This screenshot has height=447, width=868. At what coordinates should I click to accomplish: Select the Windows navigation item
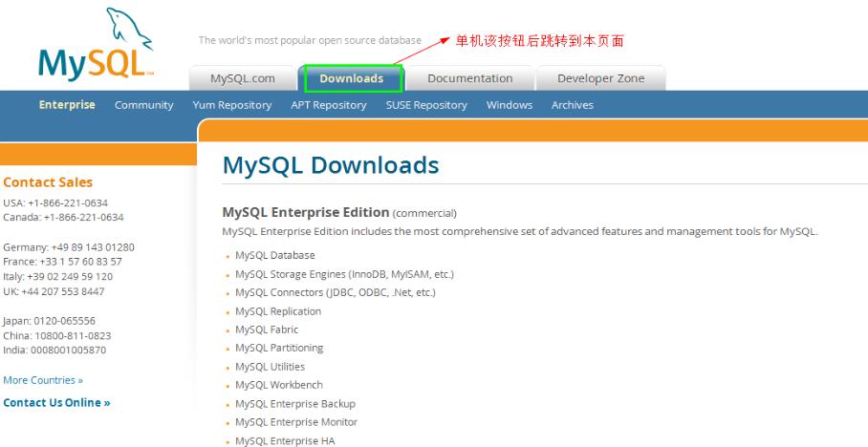510,105
